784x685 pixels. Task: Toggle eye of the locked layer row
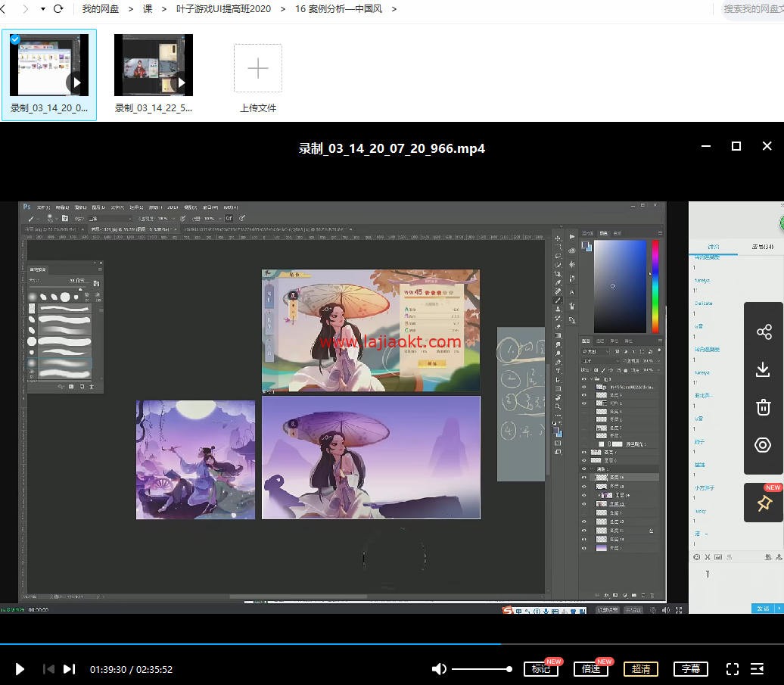click(584, 531)
